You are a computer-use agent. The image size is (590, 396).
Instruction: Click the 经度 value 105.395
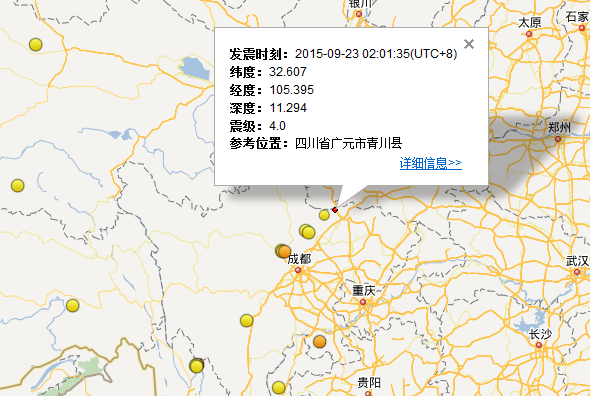pyautogui.click(x=292, y=90)
